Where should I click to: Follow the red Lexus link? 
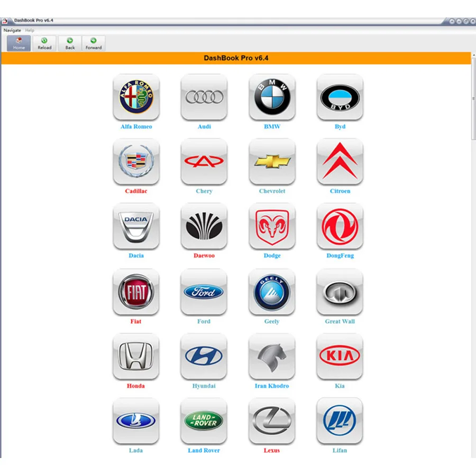[x=272, y=450]
